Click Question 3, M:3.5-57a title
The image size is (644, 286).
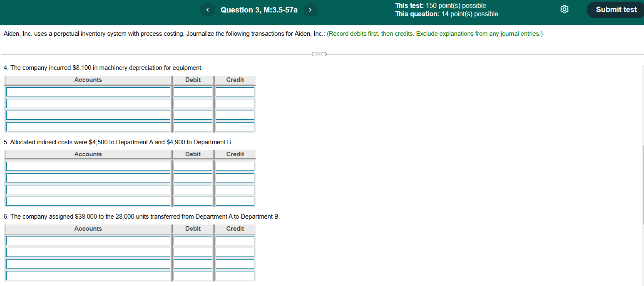259,10
